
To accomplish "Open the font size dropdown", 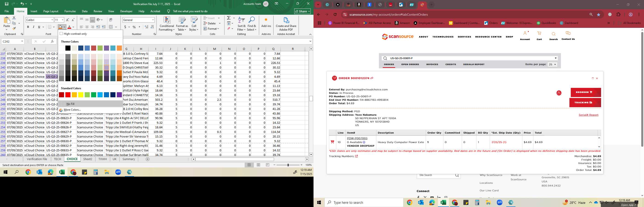I will point(62,20).
